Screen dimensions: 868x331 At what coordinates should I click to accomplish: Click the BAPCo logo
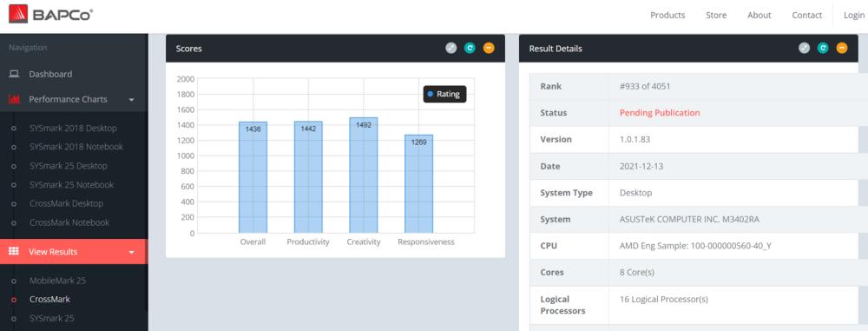[50, 13]
